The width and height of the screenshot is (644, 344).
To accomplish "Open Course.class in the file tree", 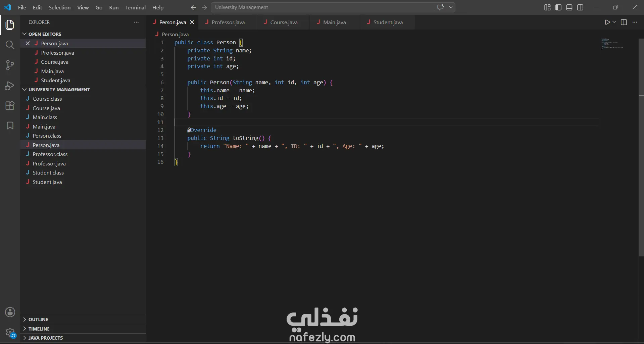I will tap(83, 99).
